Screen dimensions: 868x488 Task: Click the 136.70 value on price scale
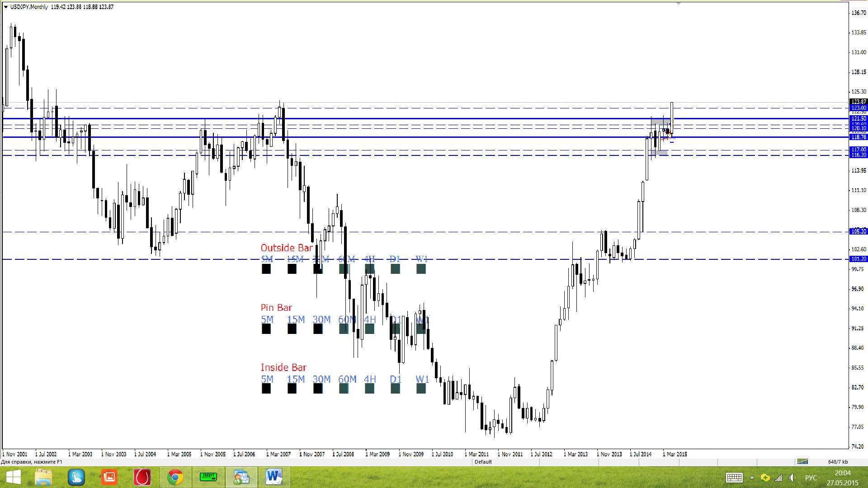tap(859, 13)
